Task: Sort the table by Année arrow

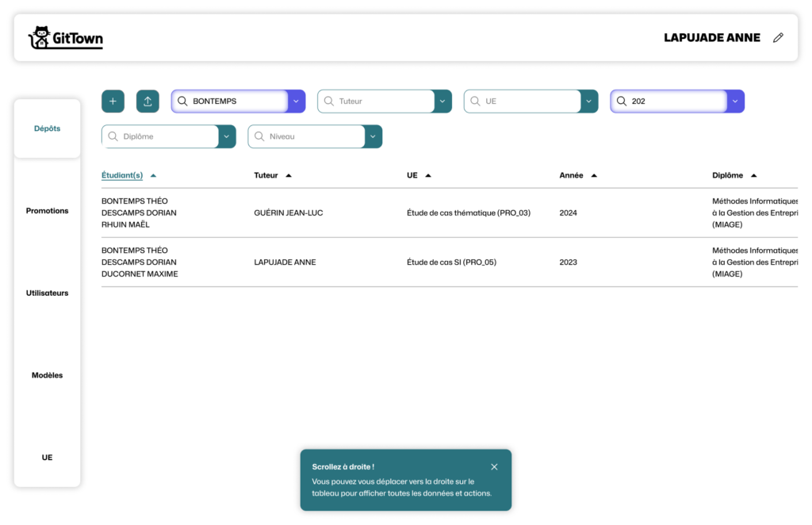Action: [x=594, y=175]
